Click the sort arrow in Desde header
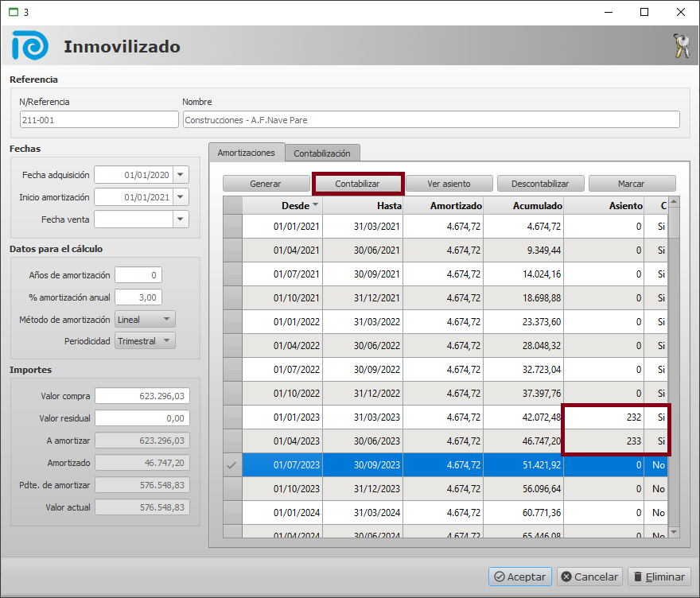 (x=316, y=205)
